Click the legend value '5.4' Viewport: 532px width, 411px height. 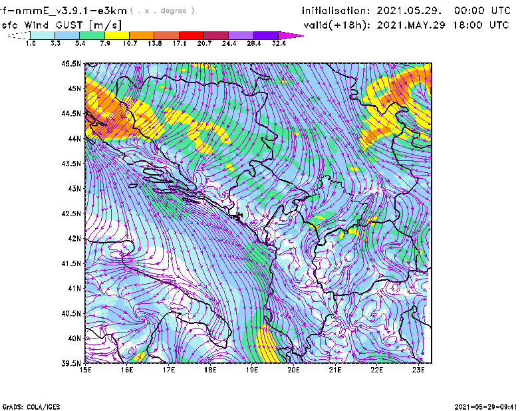[80, 43]
